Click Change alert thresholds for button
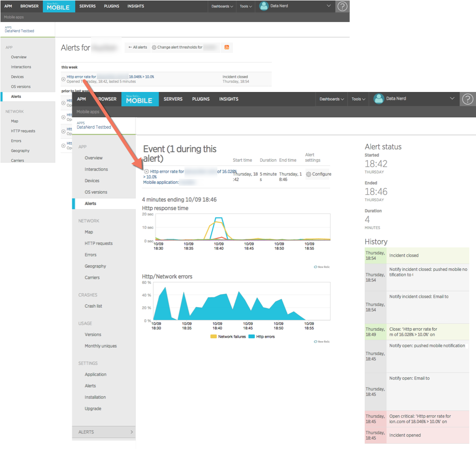The image size is (476, 449). click(x=185, y=47)
